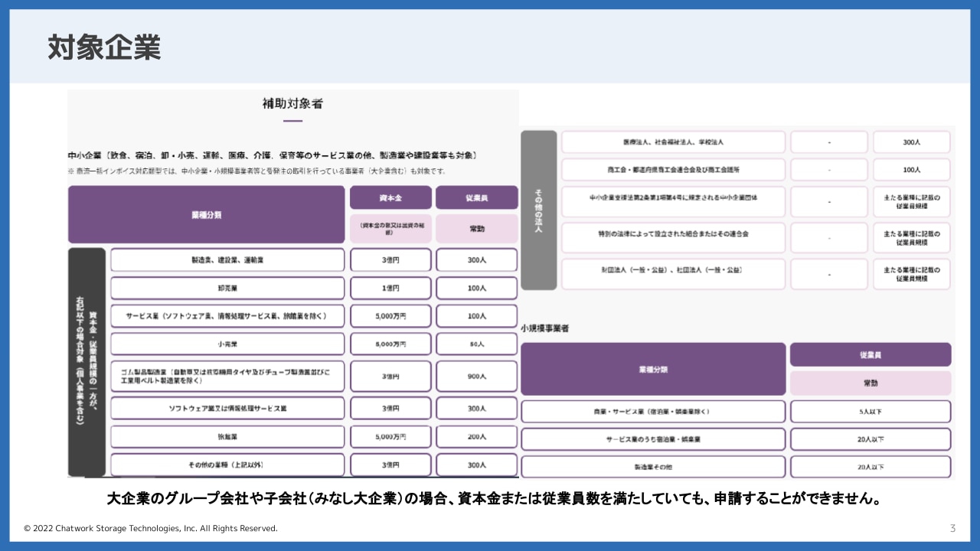The height and width of the screenshot is (551, 980).
Task: Select the 業種分類 header of the 中小企業 table
Action: coord(207,215)
